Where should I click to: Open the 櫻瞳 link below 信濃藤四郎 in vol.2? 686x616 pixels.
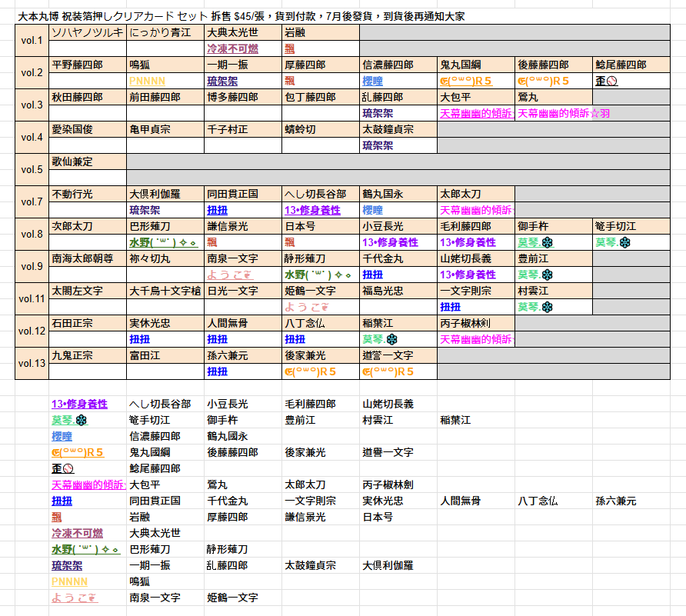point(372,81)
